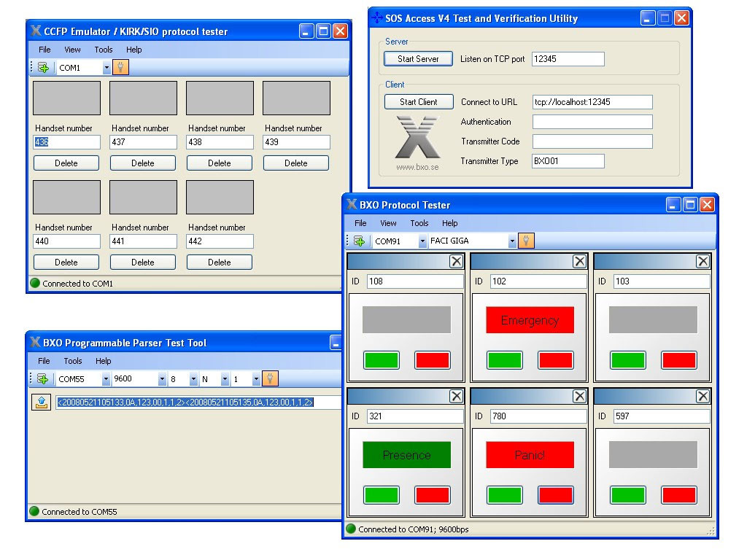Open the COM1 port dropdown in CCFP Emulator
The image size is (747, 560).
(x=107, y=68)
